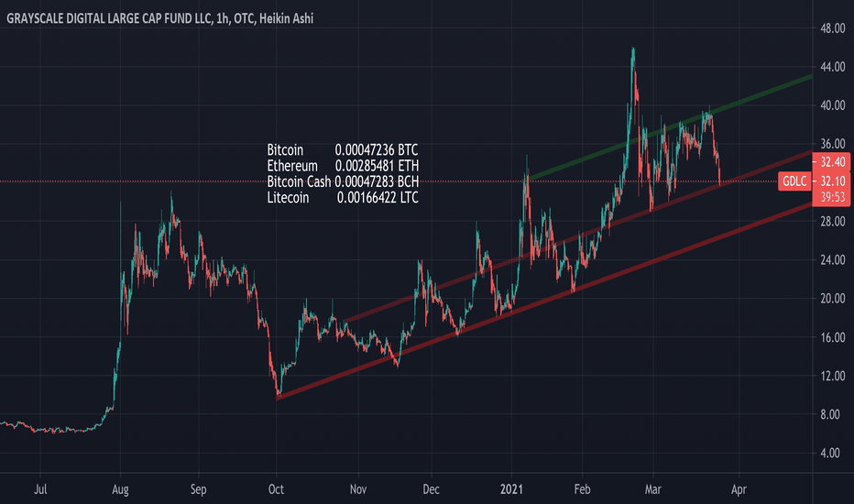Click the Oct time axis label

click(x=276, y=489)
